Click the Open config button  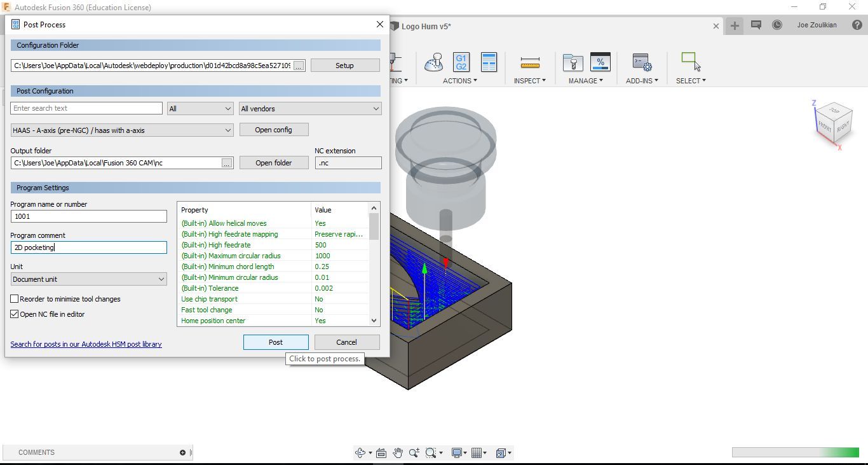point(273,130)
